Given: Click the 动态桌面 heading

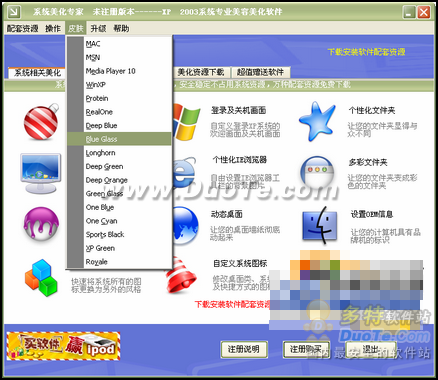Looking at the screenshot, I should click(226, 214).
